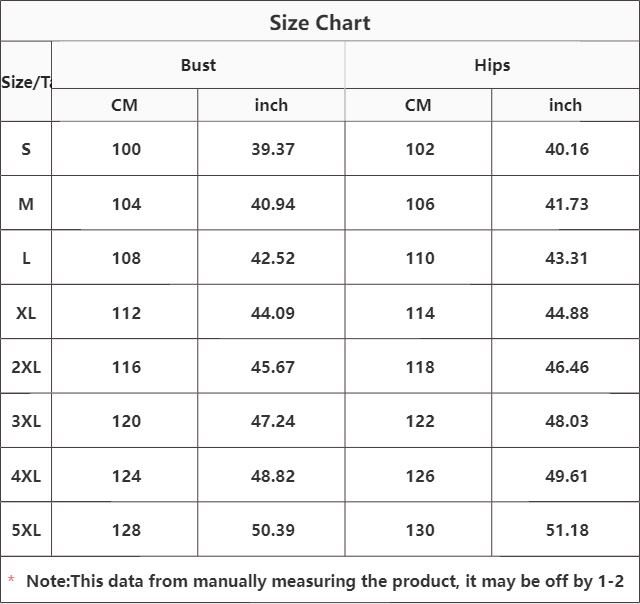
Task: Click the Hips inch subheader
Action: pyautogui.click(x=565, y=105)
